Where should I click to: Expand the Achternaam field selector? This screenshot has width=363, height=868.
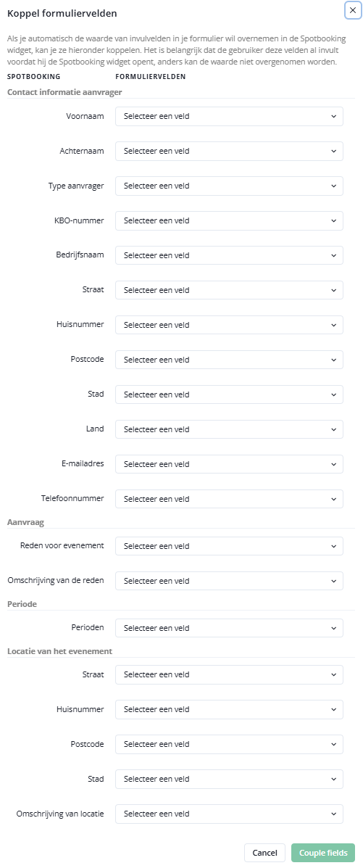tap(229, 151)
